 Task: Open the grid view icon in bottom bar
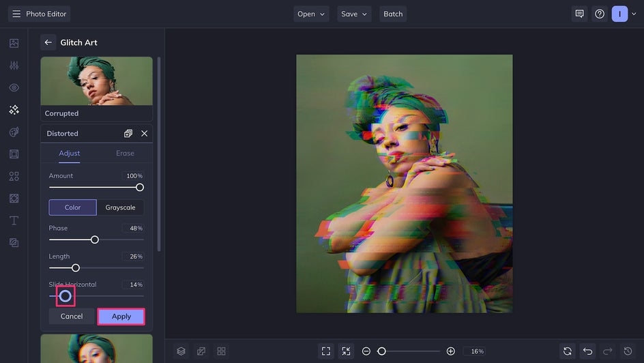221,351
